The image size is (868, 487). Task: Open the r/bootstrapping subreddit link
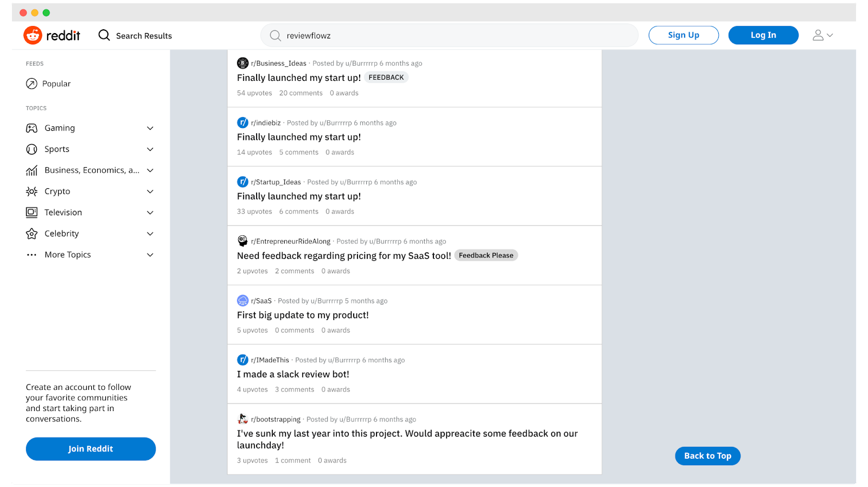[x=276, y=419]
